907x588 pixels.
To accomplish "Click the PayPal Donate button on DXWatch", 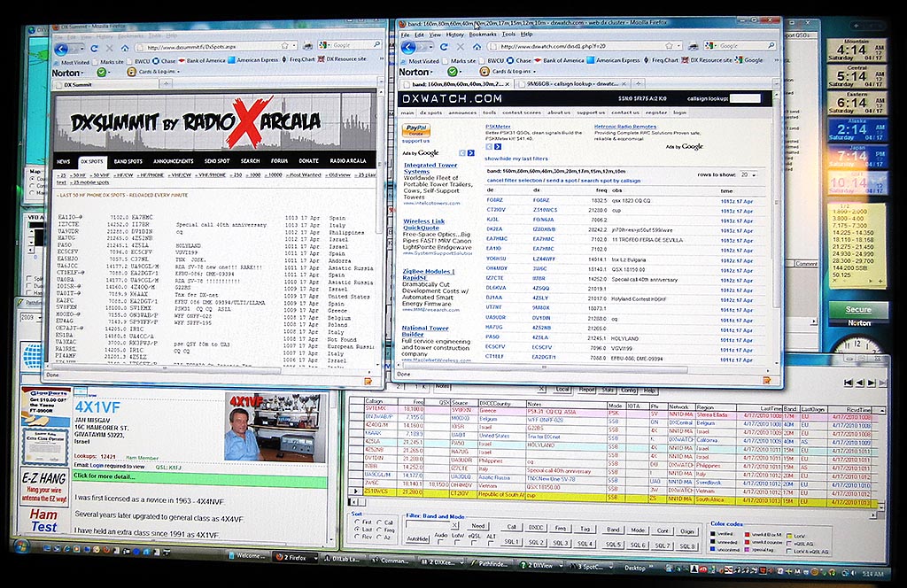I will 416,129.
